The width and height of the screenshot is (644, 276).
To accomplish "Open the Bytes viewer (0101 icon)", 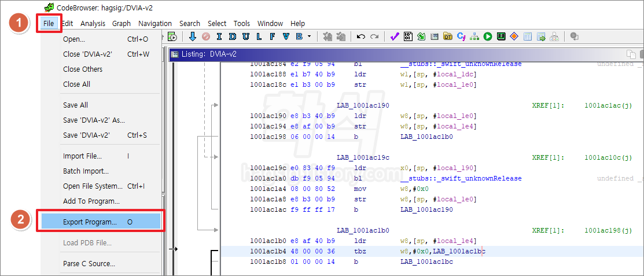I will click(x=408, y=36).
